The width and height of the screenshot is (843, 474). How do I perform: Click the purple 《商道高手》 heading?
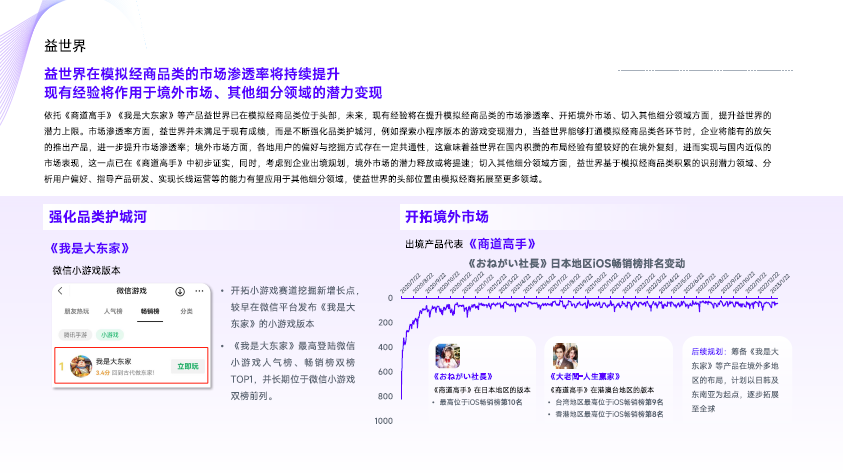click(503, 244)
